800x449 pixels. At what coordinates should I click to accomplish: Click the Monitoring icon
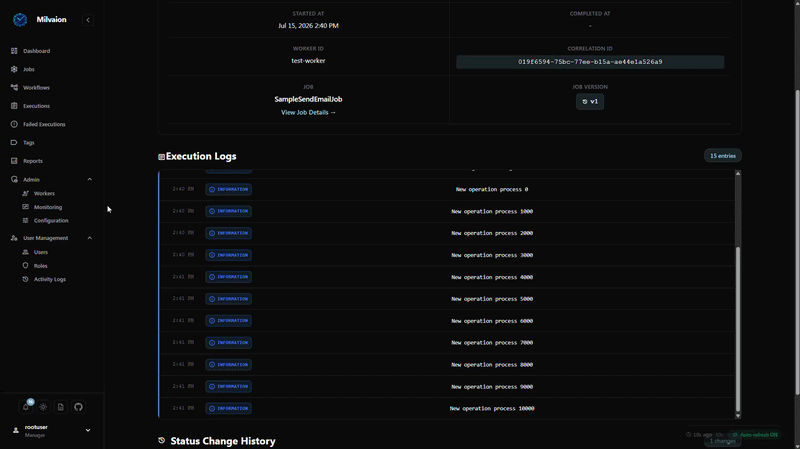(x=26, y=207)
